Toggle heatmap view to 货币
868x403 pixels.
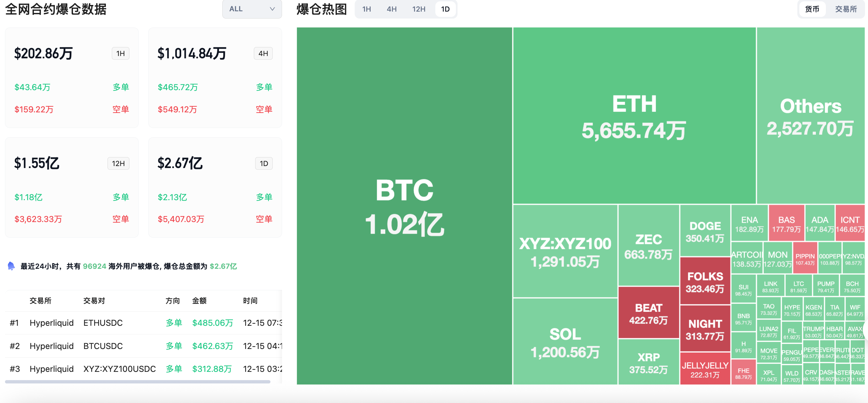click(x=812, y=9)
